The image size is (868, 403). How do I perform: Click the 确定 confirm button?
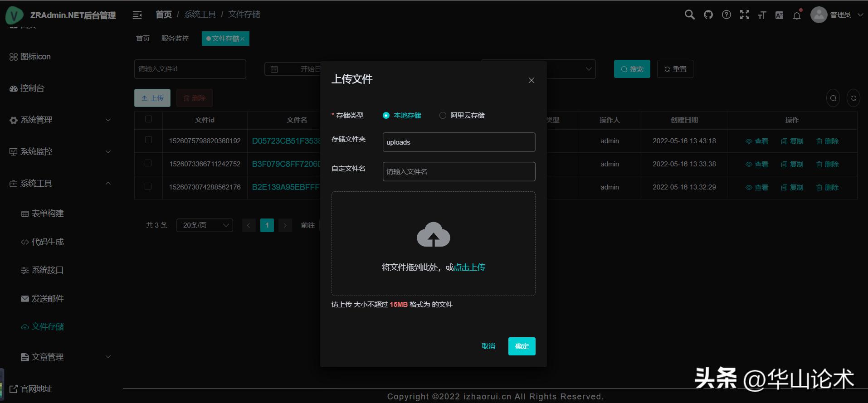click(522, 346)
